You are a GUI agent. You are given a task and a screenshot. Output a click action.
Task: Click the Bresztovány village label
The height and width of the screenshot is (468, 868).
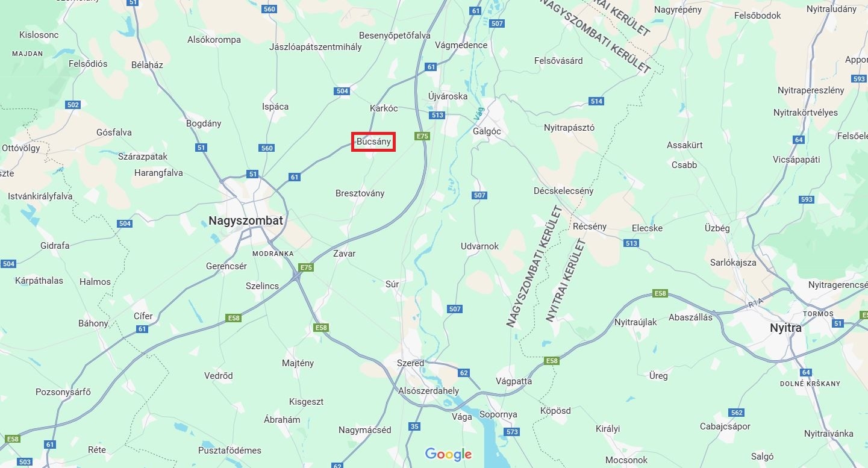point(360,193)
